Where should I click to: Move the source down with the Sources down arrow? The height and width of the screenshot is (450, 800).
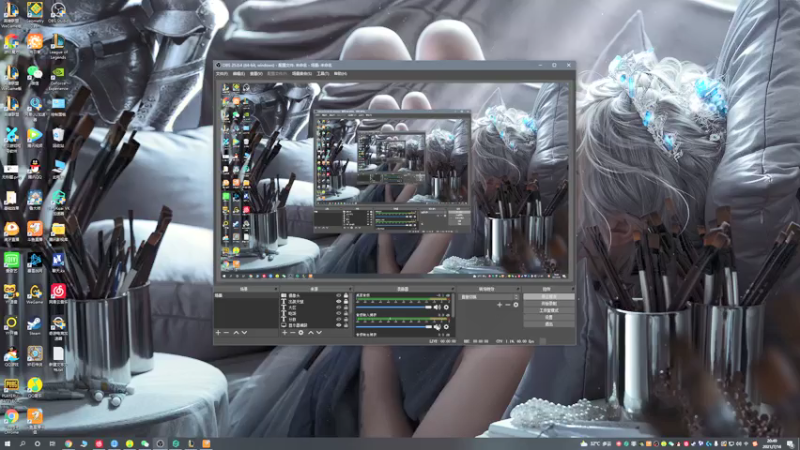319,333
